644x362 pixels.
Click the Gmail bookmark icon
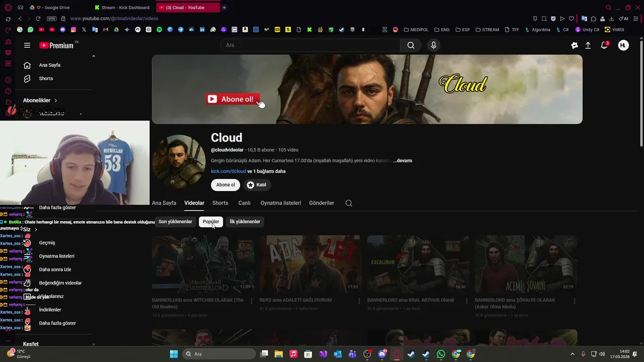pyautogui.click(x=106, y=30)
